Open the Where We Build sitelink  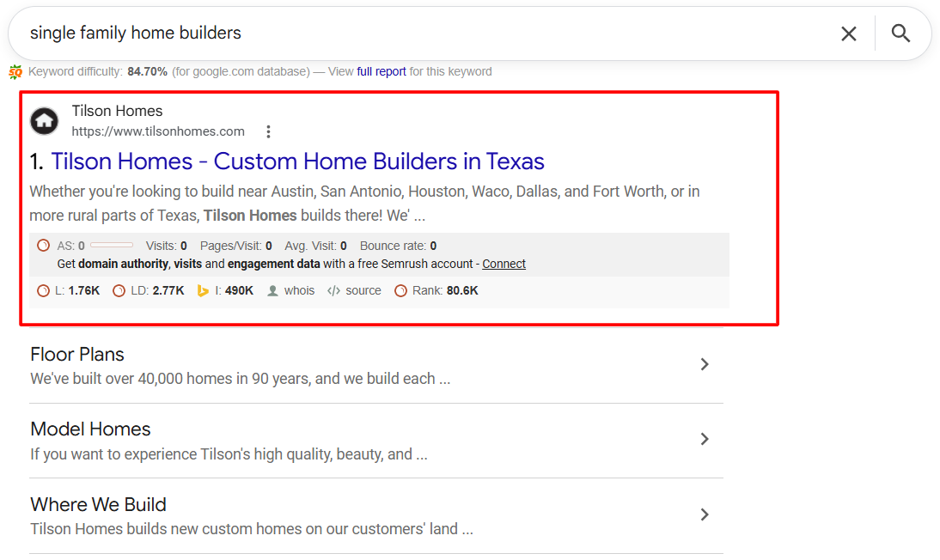(98, 504)
